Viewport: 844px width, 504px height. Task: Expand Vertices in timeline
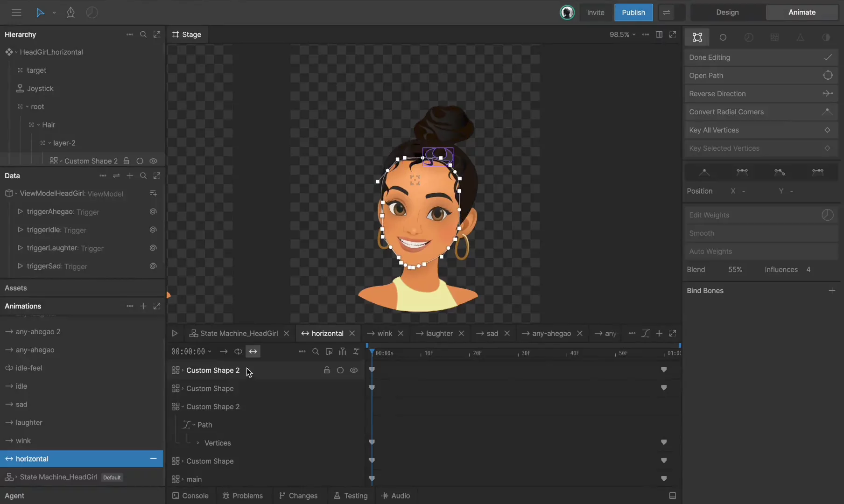[x=198, y=443]
